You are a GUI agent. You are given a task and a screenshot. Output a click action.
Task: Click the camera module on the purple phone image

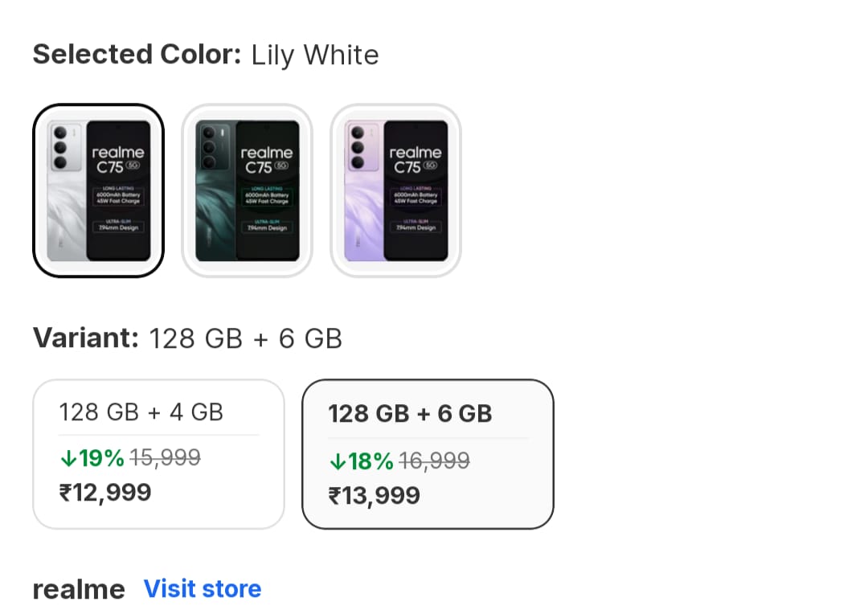[x=356, y=146]
